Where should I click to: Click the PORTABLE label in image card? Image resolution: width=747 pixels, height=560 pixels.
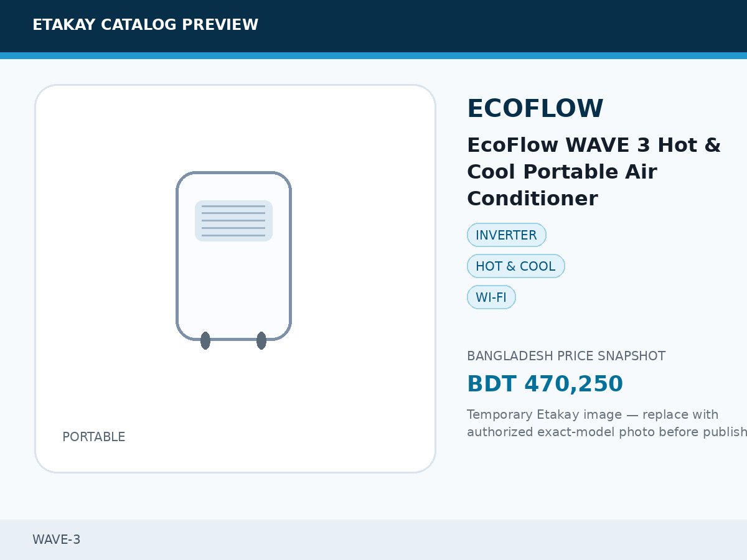click(94, 437)
